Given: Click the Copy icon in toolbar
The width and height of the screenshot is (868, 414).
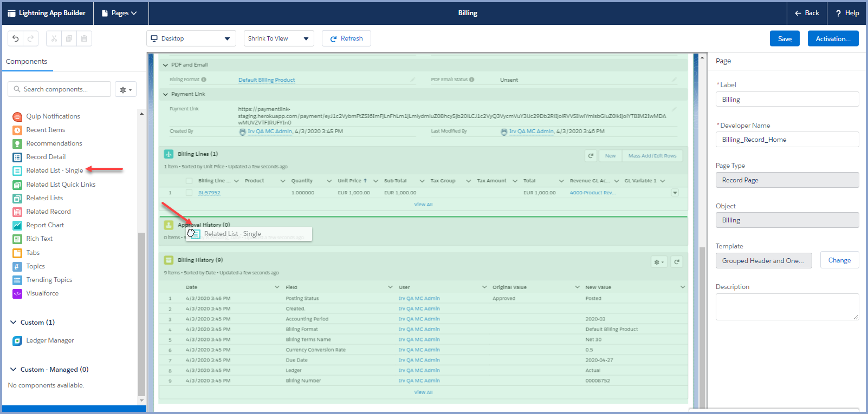Looking at the screenshot, I should (69, 38).
